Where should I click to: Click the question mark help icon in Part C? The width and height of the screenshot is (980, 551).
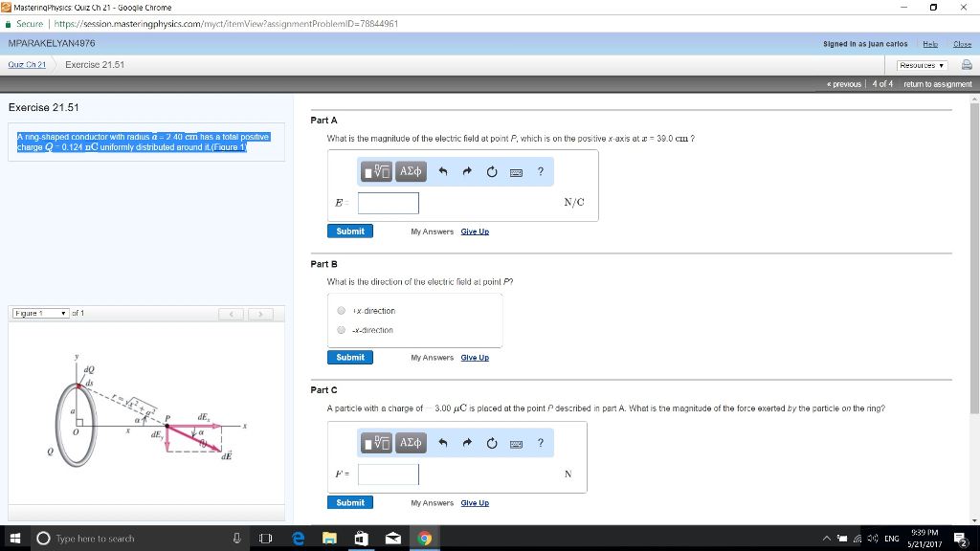(x=541, y=442)
